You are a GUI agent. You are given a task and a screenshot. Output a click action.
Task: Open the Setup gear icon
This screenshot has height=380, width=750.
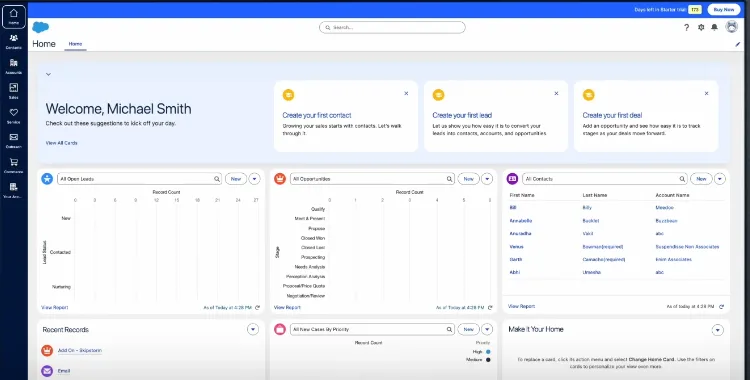point(701,27)
